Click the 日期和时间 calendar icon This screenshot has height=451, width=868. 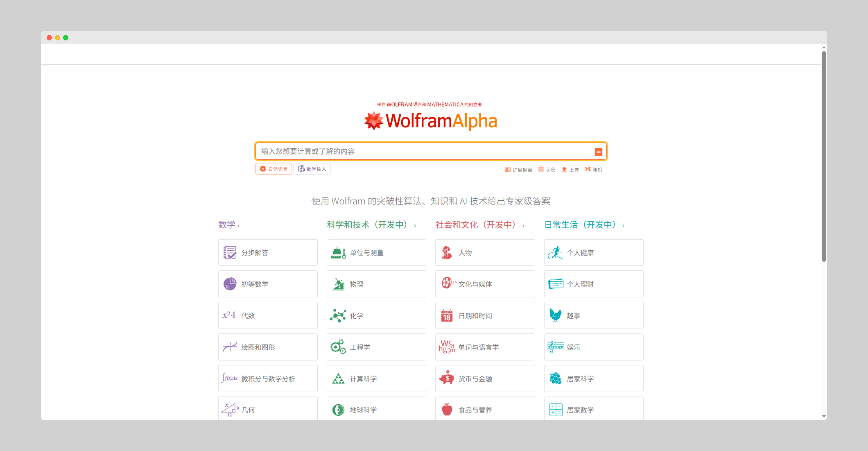tap(447, 315)
